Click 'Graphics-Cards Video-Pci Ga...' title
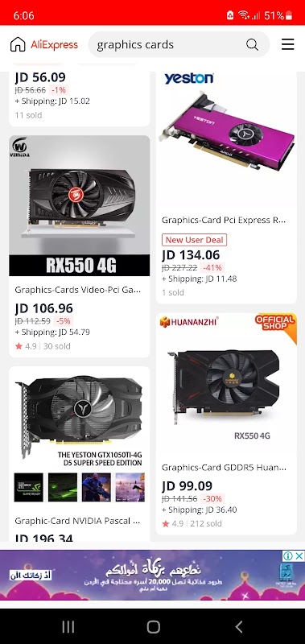305x644 pixels. tap(78, 290)
